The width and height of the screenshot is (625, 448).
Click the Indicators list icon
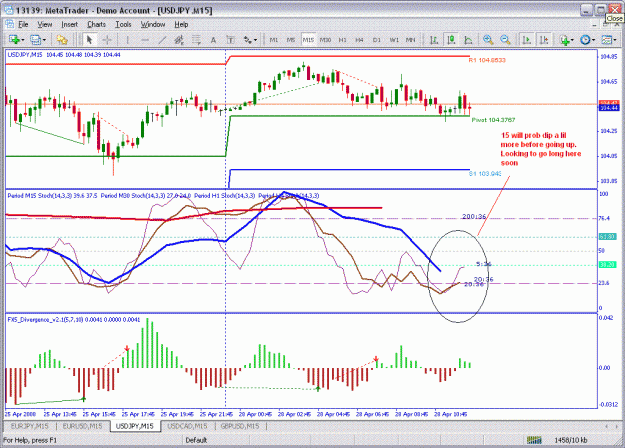point(564,40)
